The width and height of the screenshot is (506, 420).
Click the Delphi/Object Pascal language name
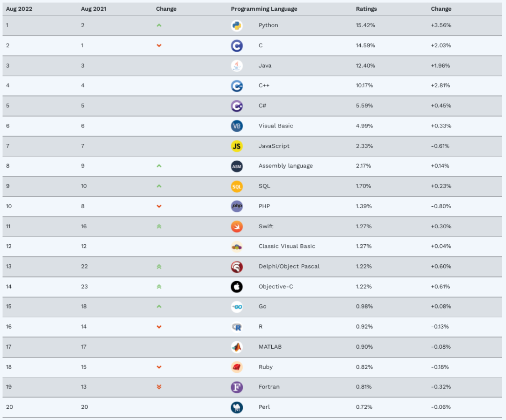[x=289, y=266]
